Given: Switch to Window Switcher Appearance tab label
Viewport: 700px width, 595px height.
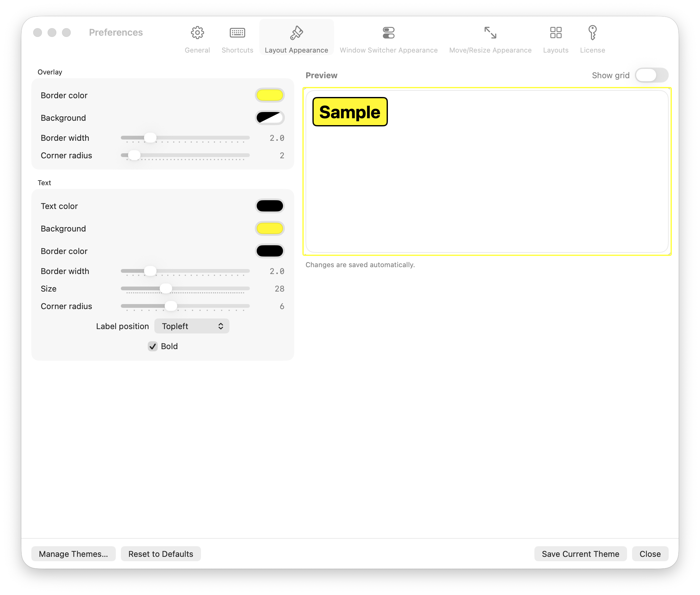Looking at the screenshot, I should (389, 50).
